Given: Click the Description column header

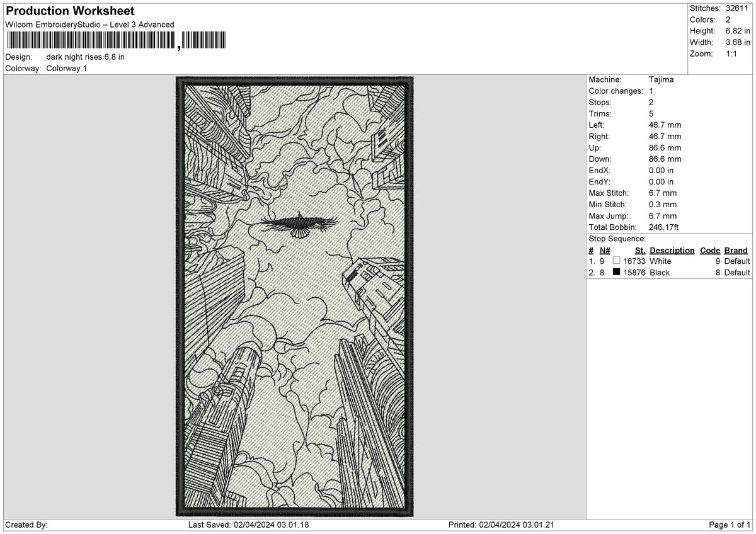Looking at the screenshot, I should pyautogui.click(x=672, y=251).
